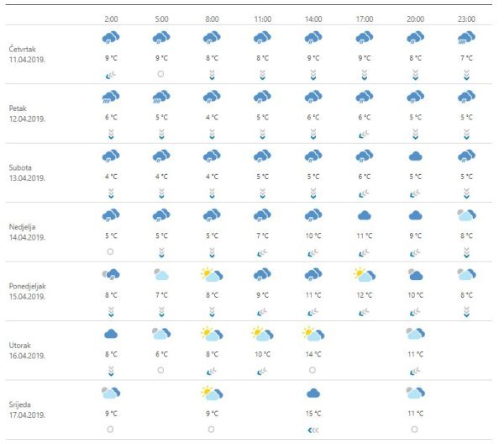Click the calm wind circle for Nedjelja at 2:00
The height and width of the screenshot is (444, 504).
[x=110, y=251]
